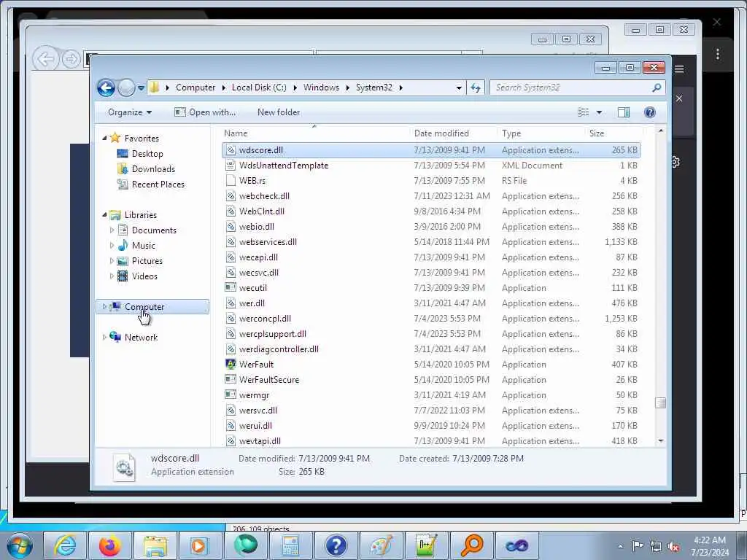Sort files by Type column
Viewport: 747px width, 560px height.
pyautogui.click(x=511, y=134)
